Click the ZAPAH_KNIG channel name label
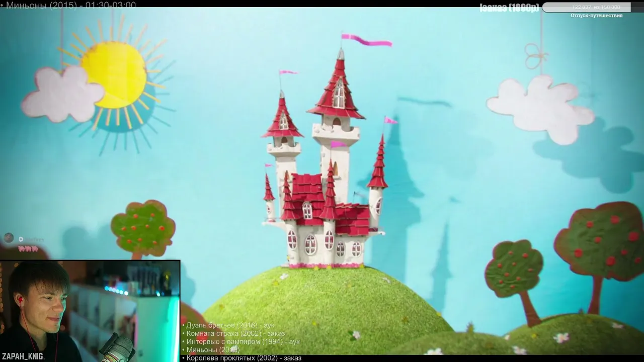Screen dimensions: 644x362 tap(22, 356)
